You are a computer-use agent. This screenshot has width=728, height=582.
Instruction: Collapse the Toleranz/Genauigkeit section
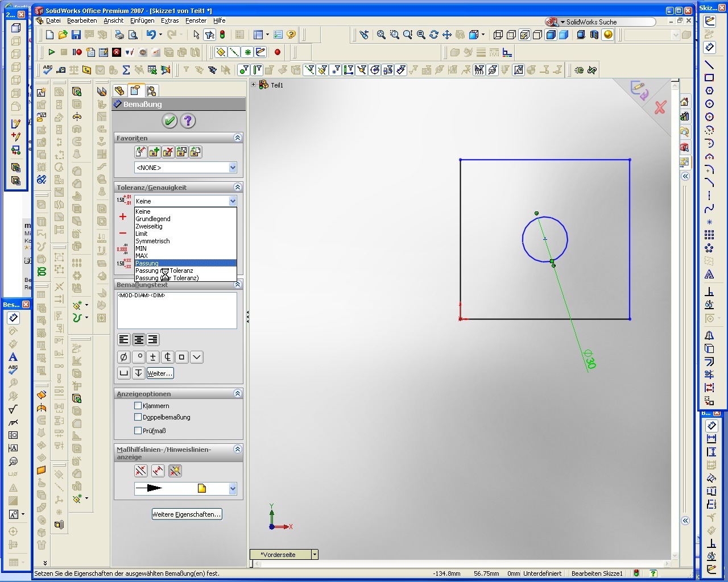(238, 187)
